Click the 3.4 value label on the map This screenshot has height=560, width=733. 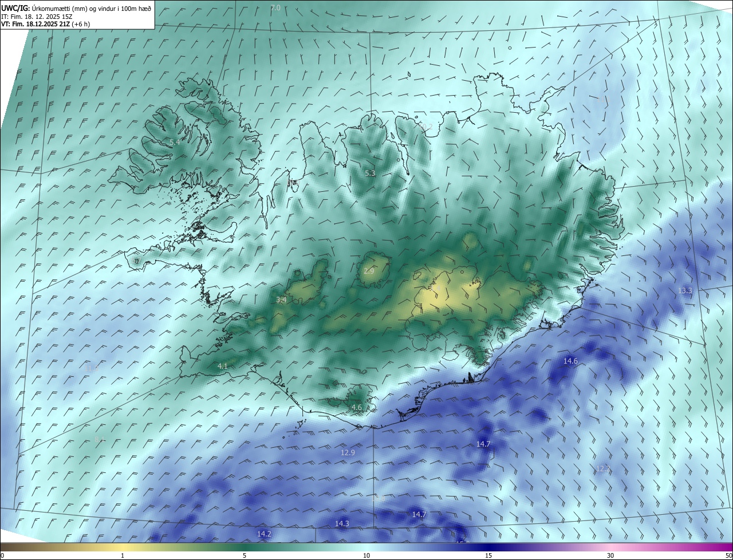pos(281,299)
